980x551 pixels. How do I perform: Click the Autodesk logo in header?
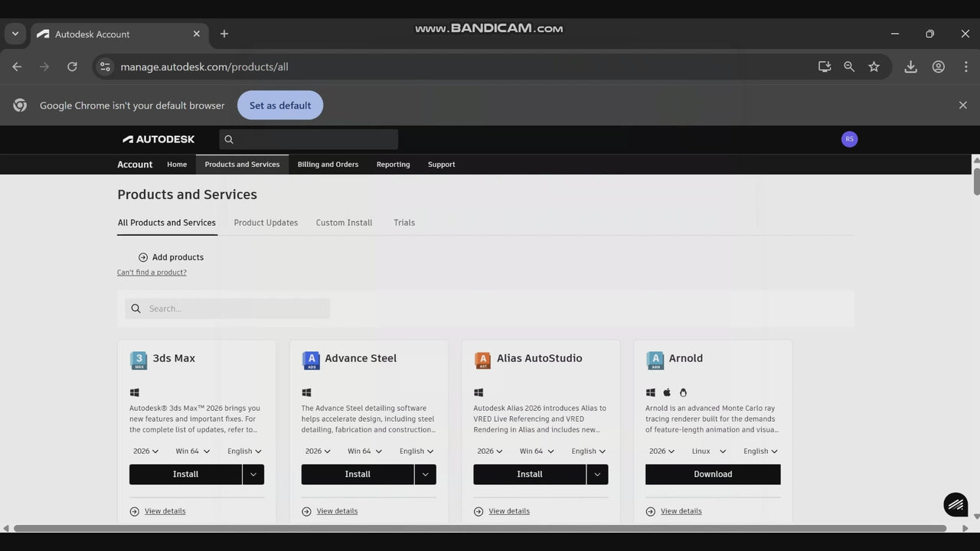[x=158, y=139]
